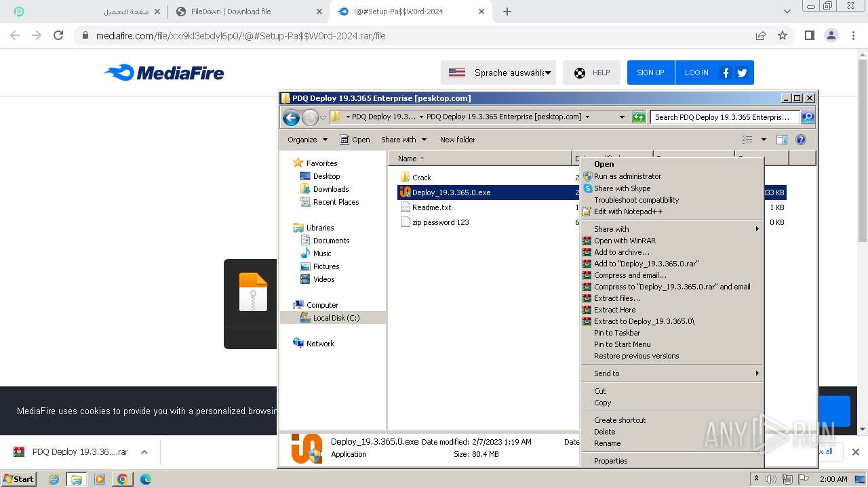The width and height of the screenshot is (868, 488).
Task: Choose Compress and email...
Action: pyautogui.click(x=671, y=275)
